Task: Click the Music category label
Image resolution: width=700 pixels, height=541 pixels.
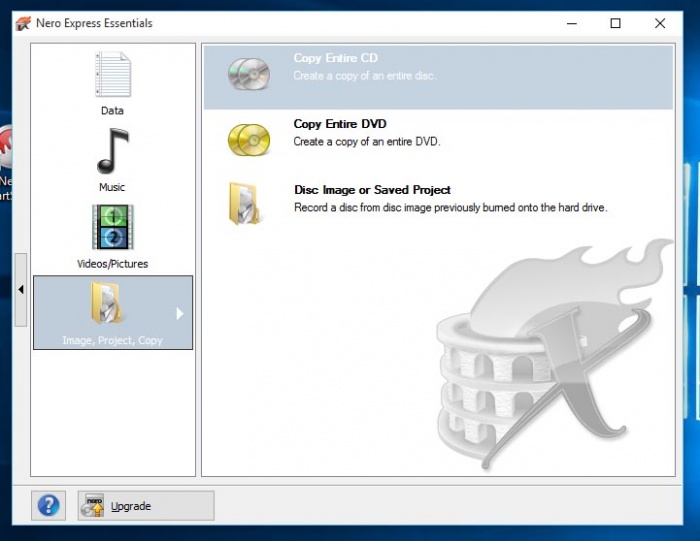Action: 112,187
